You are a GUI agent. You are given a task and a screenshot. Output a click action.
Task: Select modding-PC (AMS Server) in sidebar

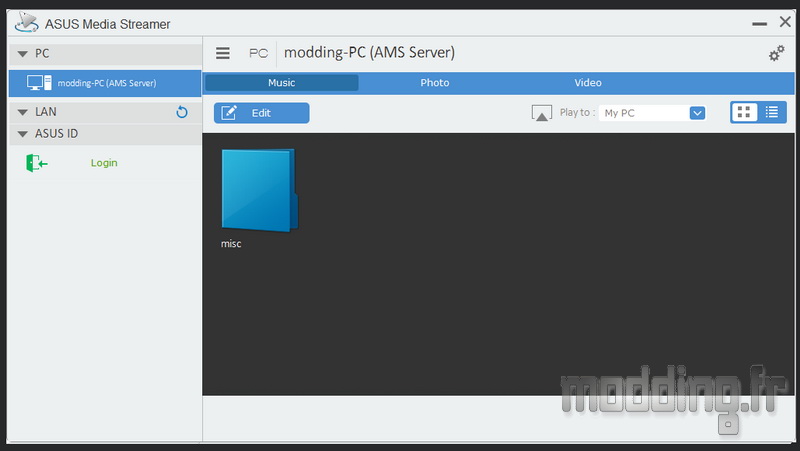[105, 83]
